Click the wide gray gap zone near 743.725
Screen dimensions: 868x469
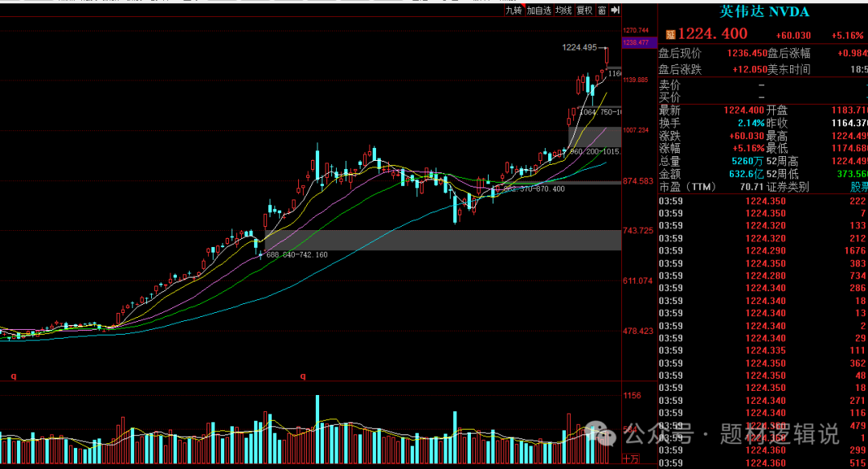443,240
